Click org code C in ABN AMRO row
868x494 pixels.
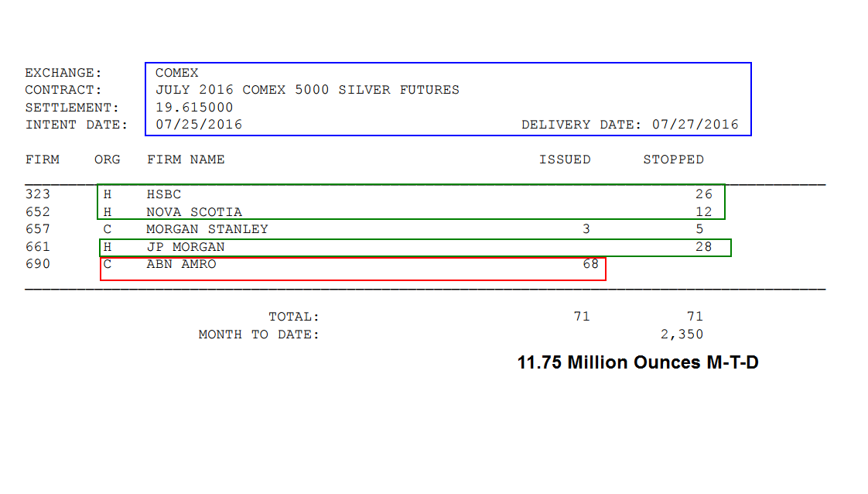108,264
